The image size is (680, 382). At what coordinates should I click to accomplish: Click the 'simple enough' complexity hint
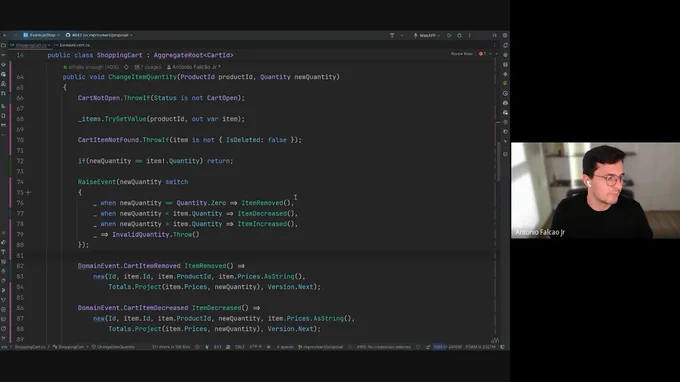91,67
